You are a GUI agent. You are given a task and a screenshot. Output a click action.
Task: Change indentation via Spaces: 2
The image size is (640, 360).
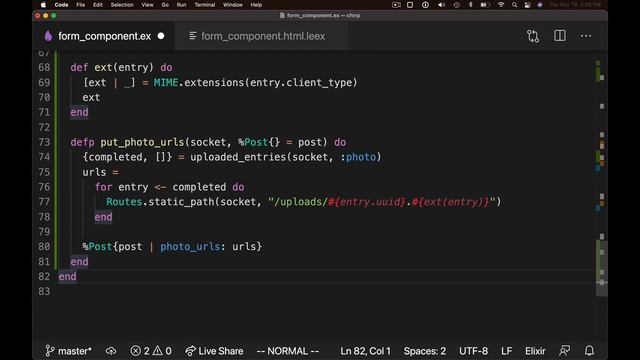point(424,351)
